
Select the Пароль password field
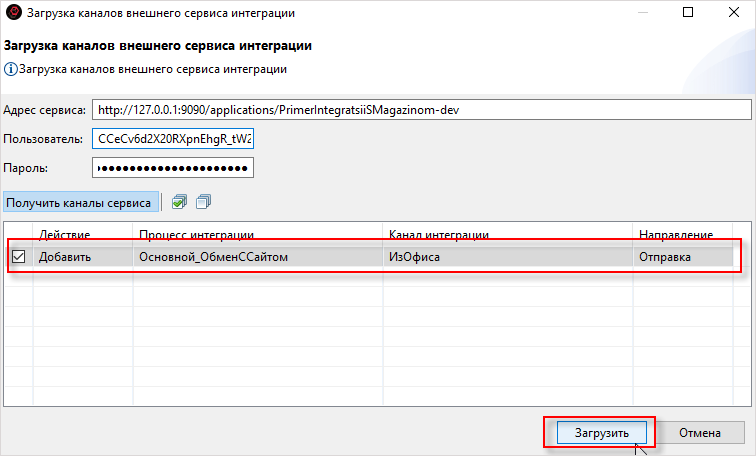pos(173,167)
